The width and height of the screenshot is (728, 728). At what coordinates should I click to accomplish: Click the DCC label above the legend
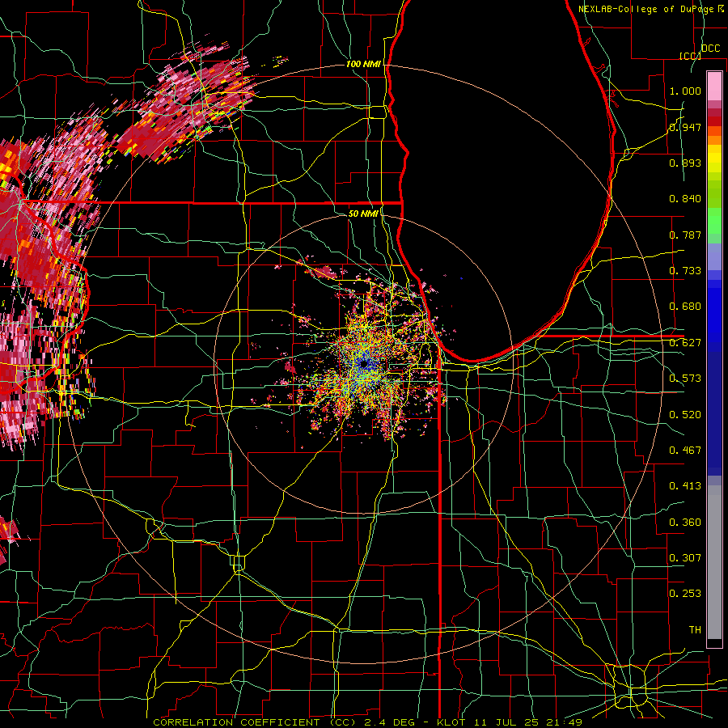pyautogui.click(x=710, y=49)
